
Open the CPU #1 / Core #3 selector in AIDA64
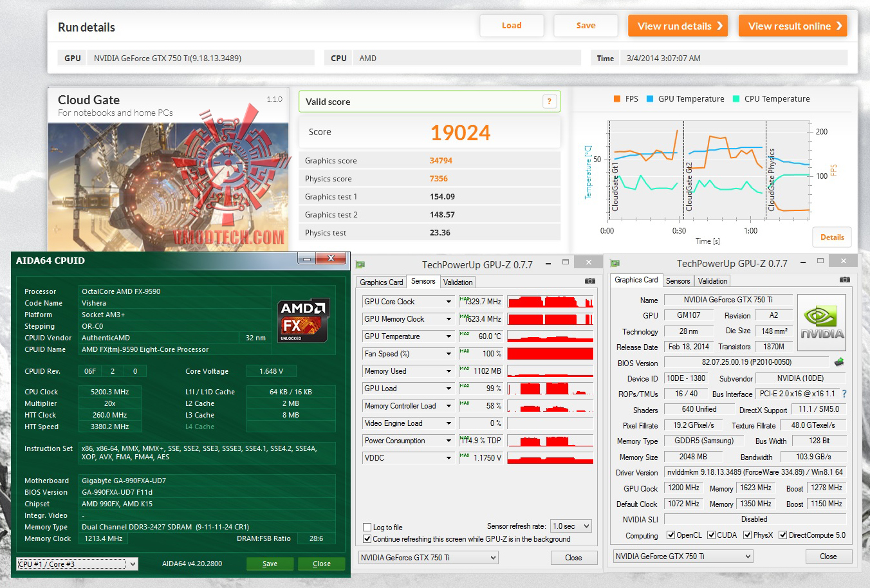point(77,564)
